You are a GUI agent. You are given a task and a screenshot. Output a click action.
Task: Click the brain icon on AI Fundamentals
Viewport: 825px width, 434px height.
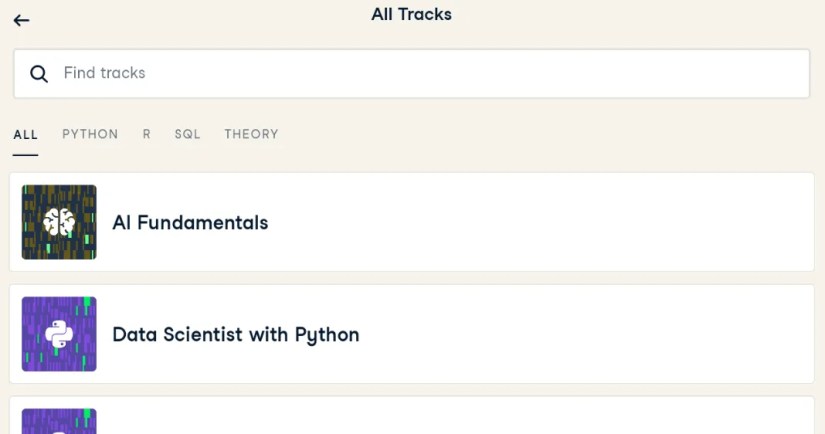pos(59,222)
